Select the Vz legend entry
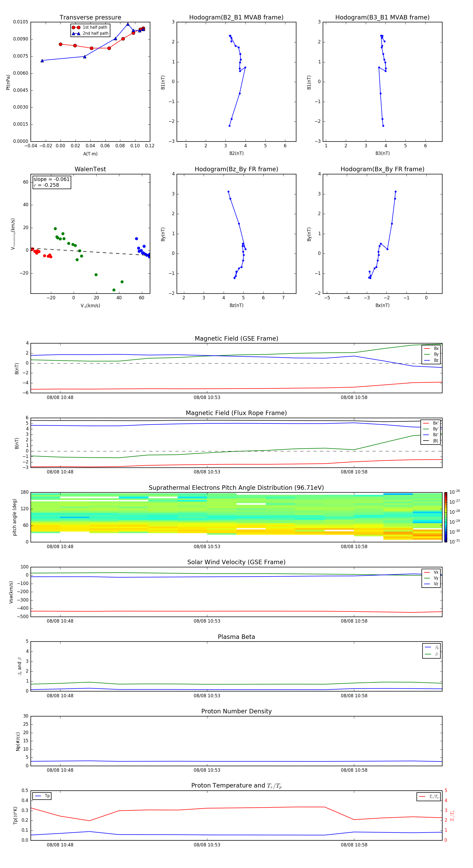The image size is (473, 868). 431,584
